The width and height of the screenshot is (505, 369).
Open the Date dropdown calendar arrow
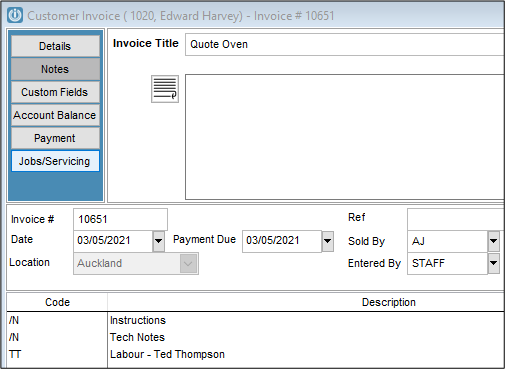159,241
